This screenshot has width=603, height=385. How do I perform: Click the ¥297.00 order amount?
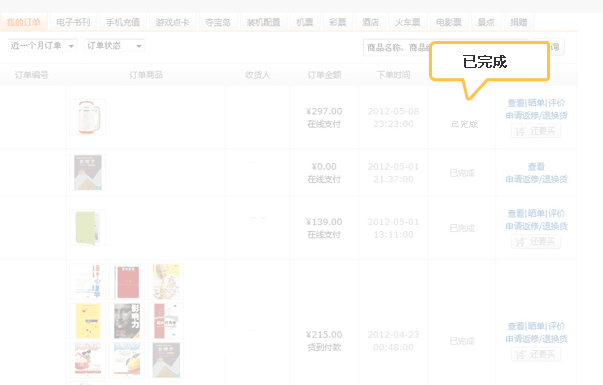324,111
